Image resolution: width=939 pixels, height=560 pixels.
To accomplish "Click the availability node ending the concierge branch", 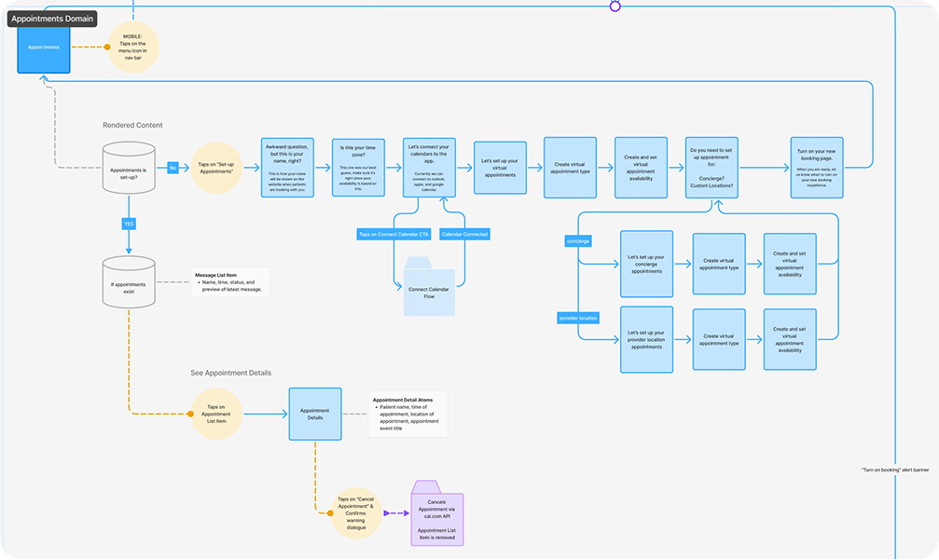I will click(790, 264).
